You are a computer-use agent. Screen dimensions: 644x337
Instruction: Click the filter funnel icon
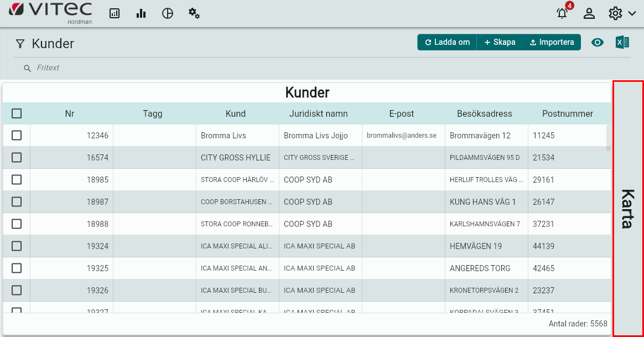(20, 44)
